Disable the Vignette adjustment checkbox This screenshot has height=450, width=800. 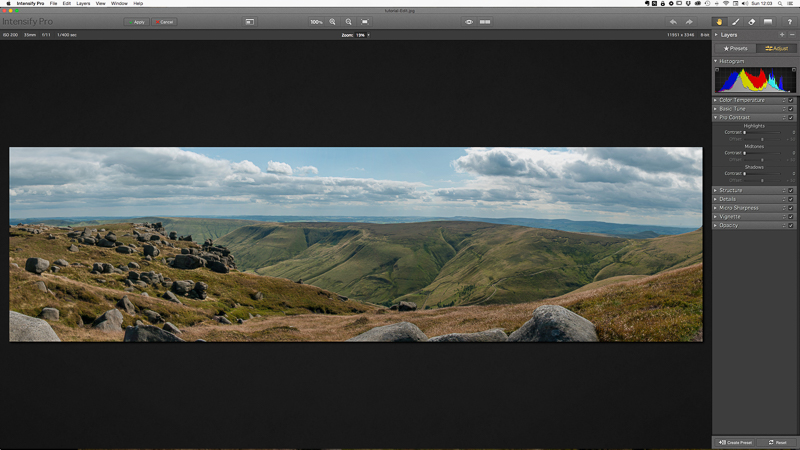[791, 217]
